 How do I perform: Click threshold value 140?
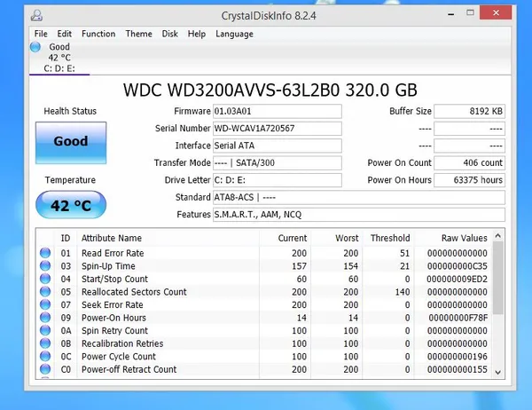click(403, 292)
